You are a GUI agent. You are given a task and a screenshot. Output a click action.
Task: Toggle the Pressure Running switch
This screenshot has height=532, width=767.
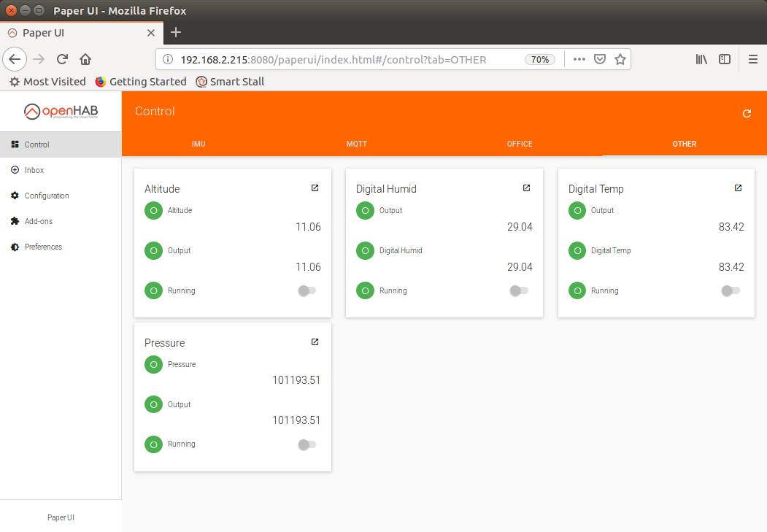tap(307, 444)
